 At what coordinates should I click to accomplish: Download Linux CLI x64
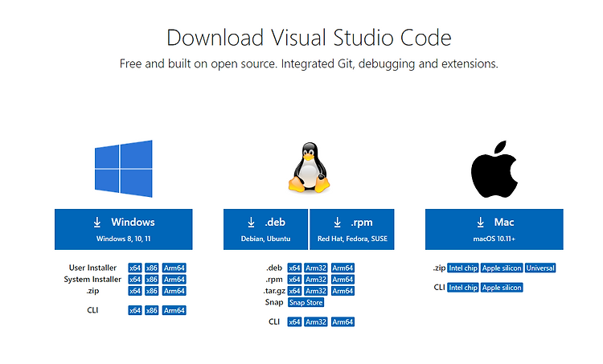click(294, 321)
